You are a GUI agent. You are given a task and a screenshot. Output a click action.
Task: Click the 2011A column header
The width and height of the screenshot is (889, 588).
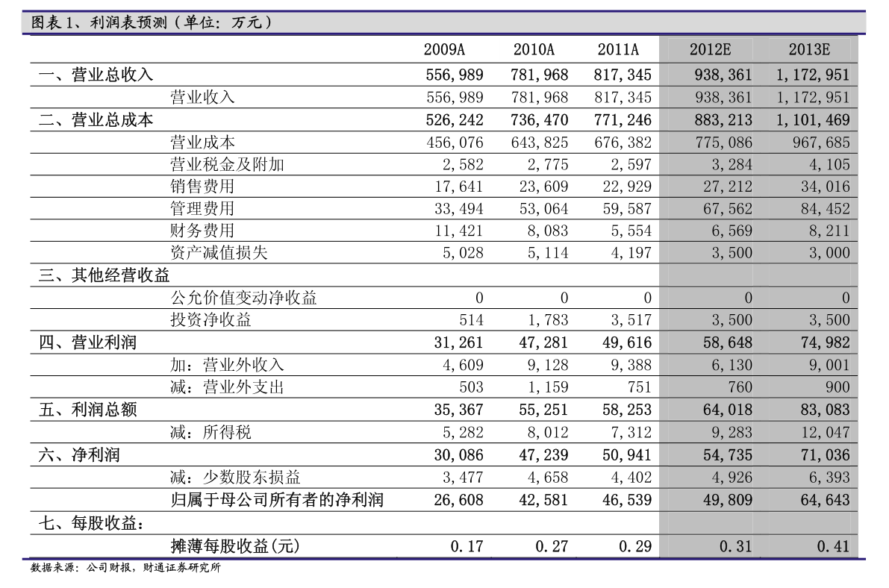click(618, 50)
